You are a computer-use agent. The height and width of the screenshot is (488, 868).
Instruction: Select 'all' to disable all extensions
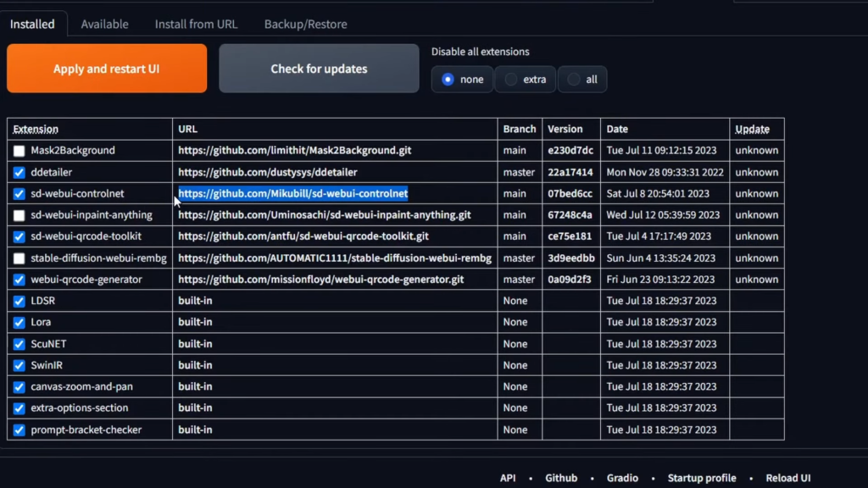[574, 80]
